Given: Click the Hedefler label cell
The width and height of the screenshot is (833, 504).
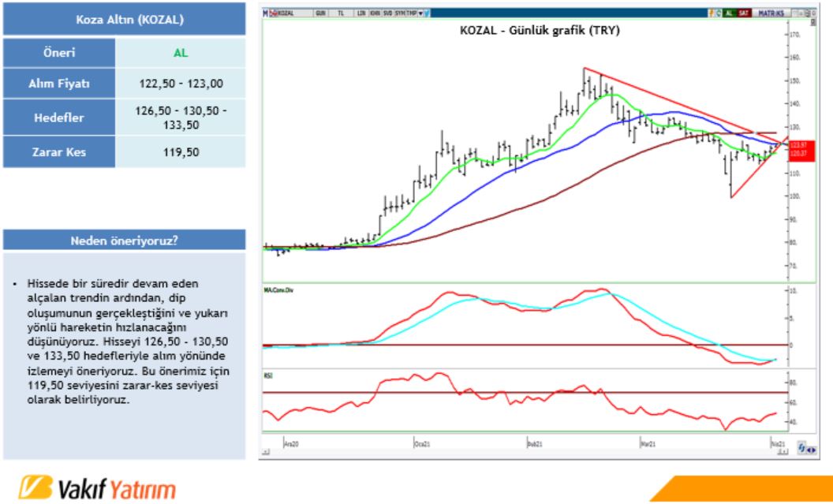Looking at the screenshot, I should click(59, 118).
